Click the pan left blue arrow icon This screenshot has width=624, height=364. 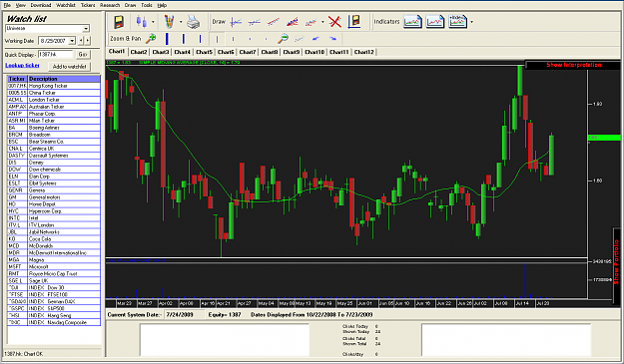[315, 39]
